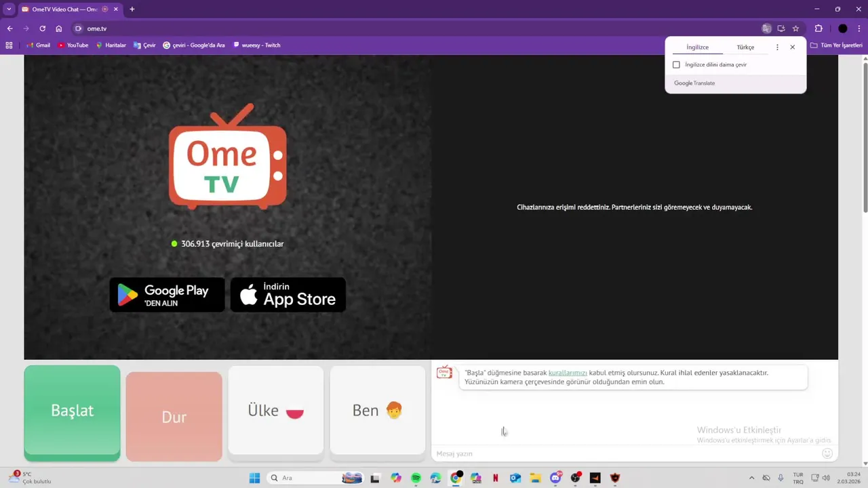Viewport: 868px width, 488px height.
Task: Open the çeviri - Google'da Ara bookmark
Action: tap(194, 45)
